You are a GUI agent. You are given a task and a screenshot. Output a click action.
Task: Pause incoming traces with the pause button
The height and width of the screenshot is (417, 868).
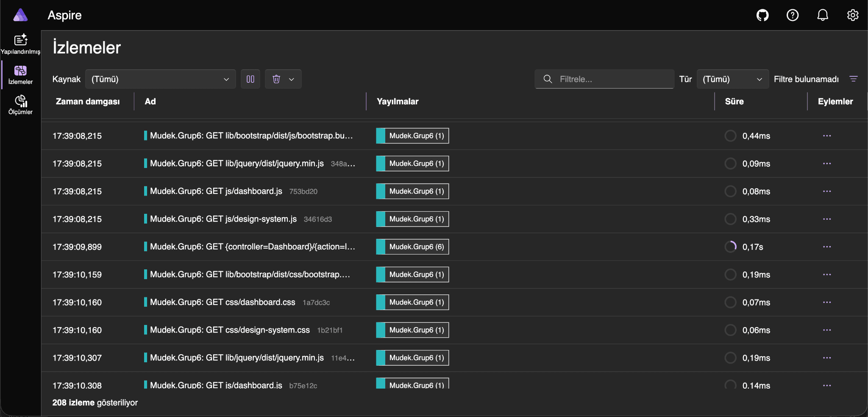click(x=250, y=79)
